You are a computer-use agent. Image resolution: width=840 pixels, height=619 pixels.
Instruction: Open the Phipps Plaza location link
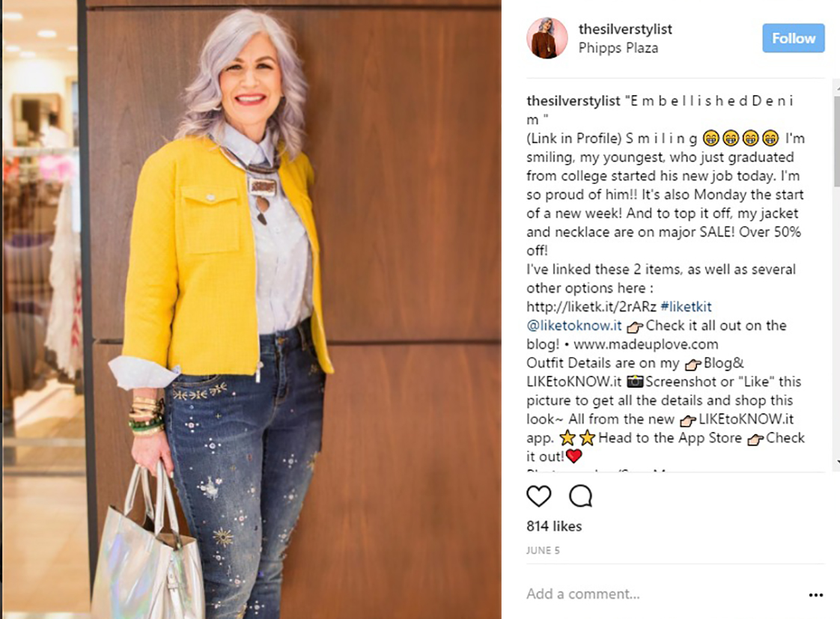(x=618, y=48)
